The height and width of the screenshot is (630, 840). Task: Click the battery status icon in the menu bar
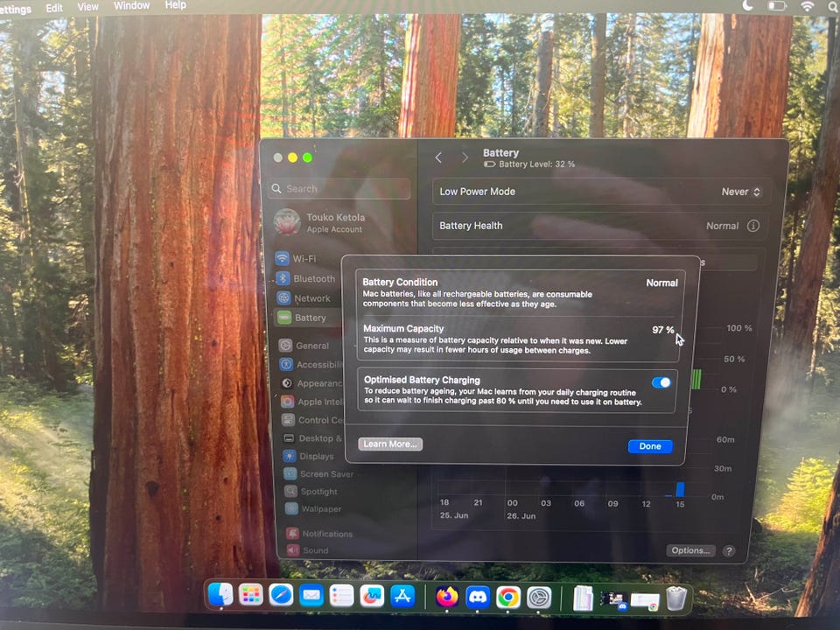click(x=777, y=6)
